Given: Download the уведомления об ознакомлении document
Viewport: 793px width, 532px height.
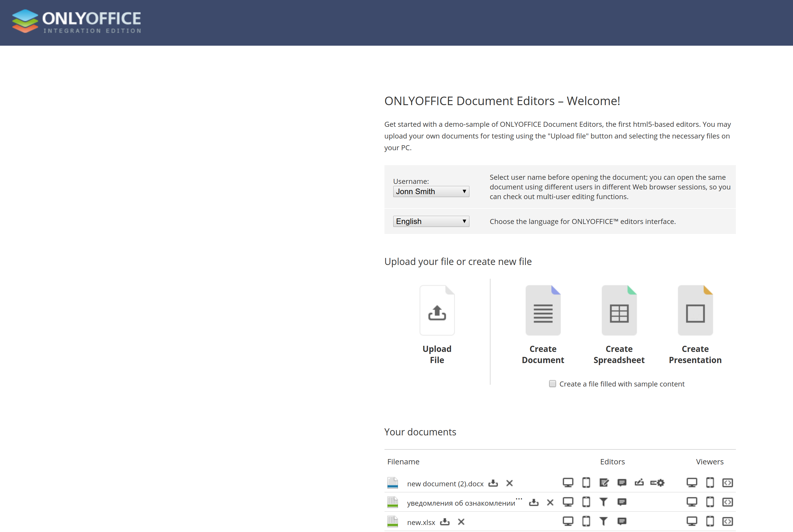Looking at the screenshot, I should [534, 502].
